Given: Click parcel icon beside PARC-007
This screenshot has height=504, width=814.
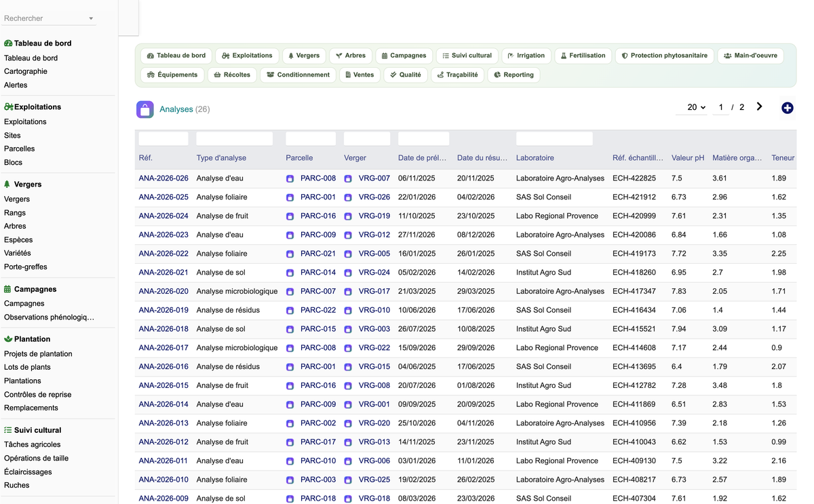Looking at the screenshot, I should tap(290, 292).
